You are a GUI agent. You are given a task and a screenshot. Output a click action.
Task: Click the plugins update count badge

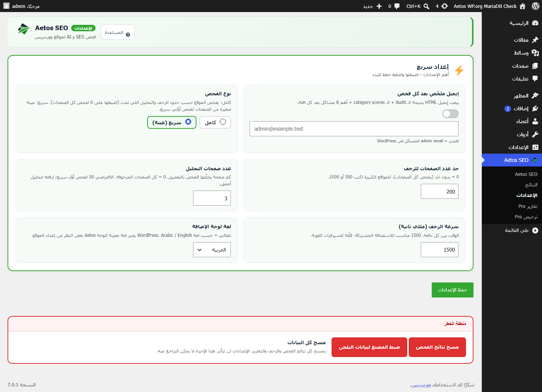[x=508, y=109]
